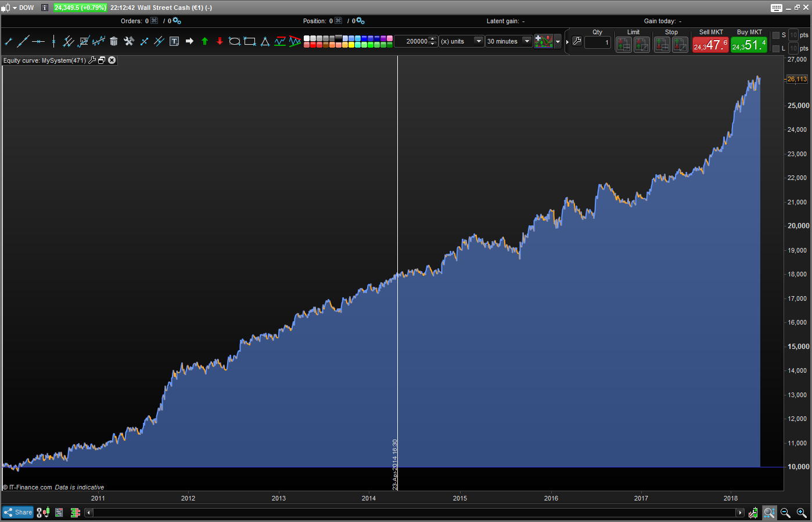The image size is (812, 522).
Task: Select the regression channel tool
Action: pos(99,41)
